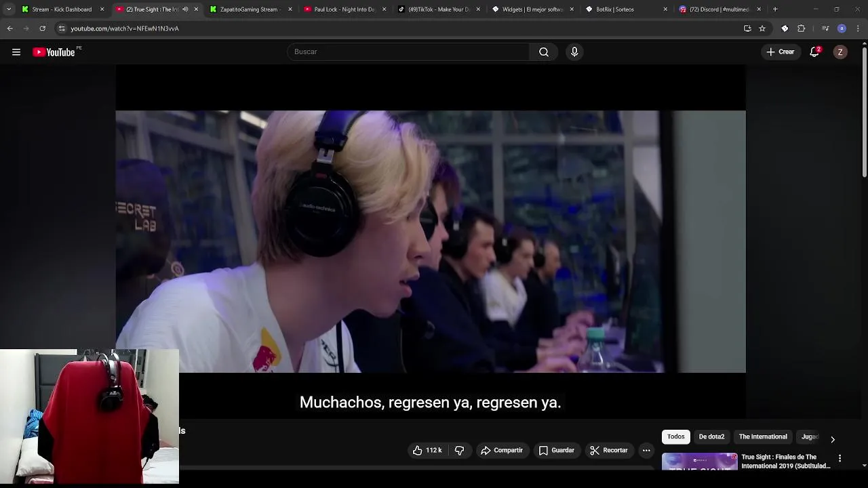
Task: Open the YouTube hamburger guide menu
Action: click(x=16, y=52)
